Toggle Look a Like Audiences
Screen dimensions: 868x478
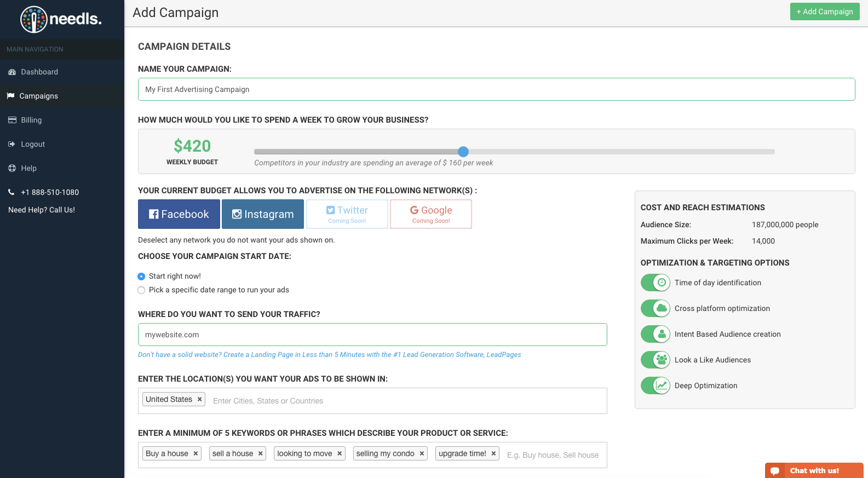pos(656,360)
